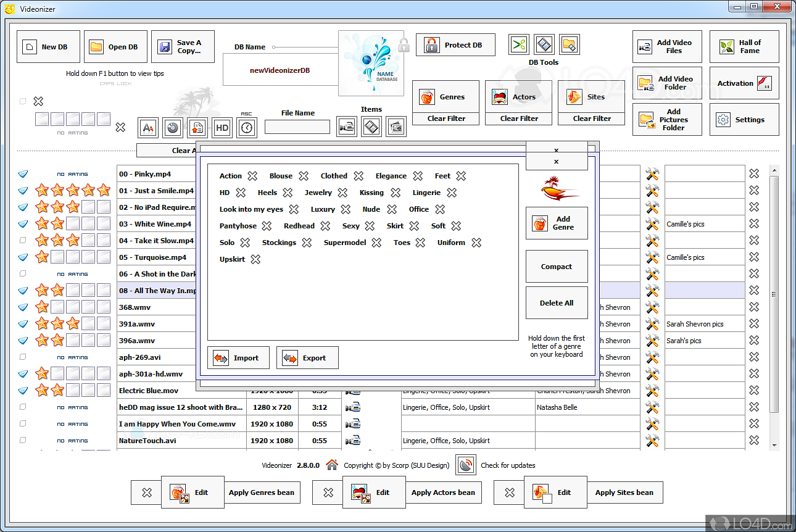Open the Genres filter panel
This screenshot has width=796, height=532.
coord(446,97)
